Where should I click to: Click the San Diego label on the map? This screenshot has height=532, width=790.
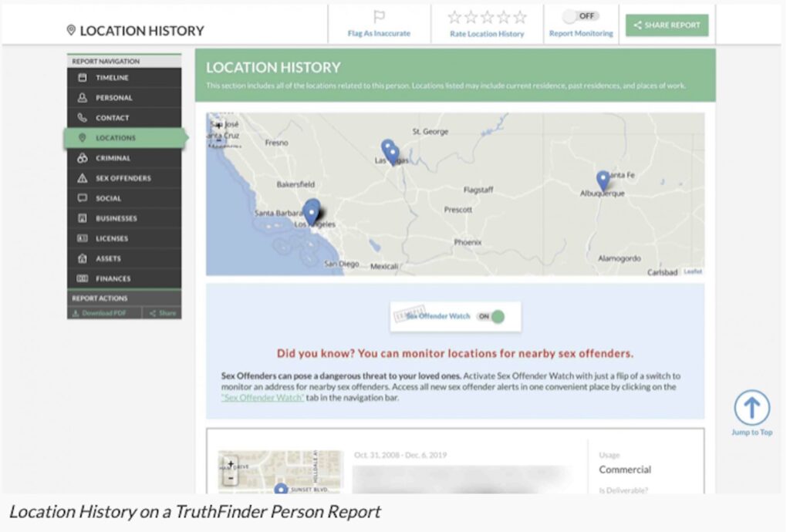342,264
